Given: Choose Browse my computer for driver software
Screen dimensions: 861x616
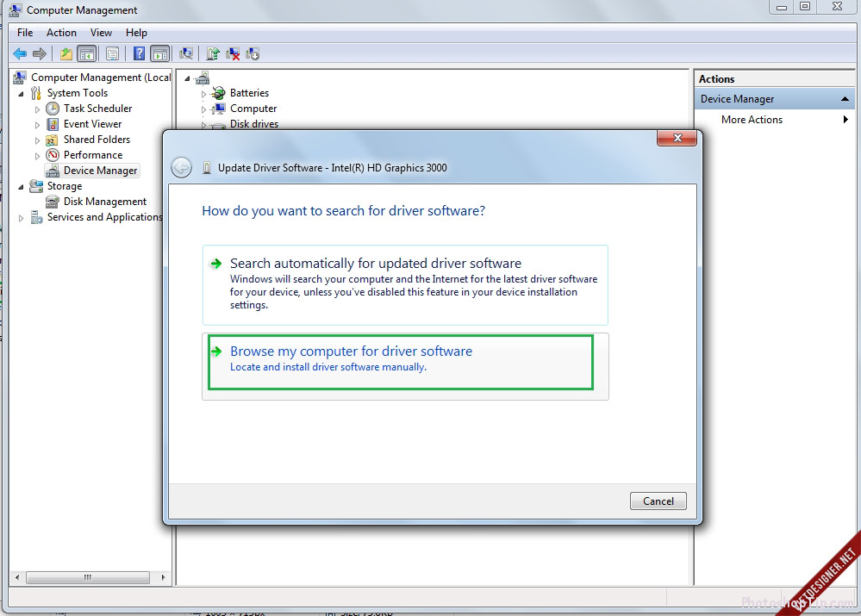Looking at the screenshot, I should 405,366.
